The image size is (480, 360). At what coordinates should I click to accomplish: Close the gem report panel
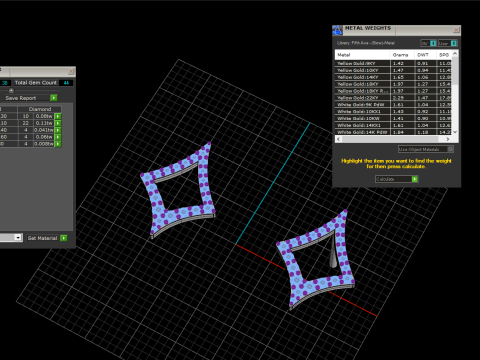tap(71, 71)
